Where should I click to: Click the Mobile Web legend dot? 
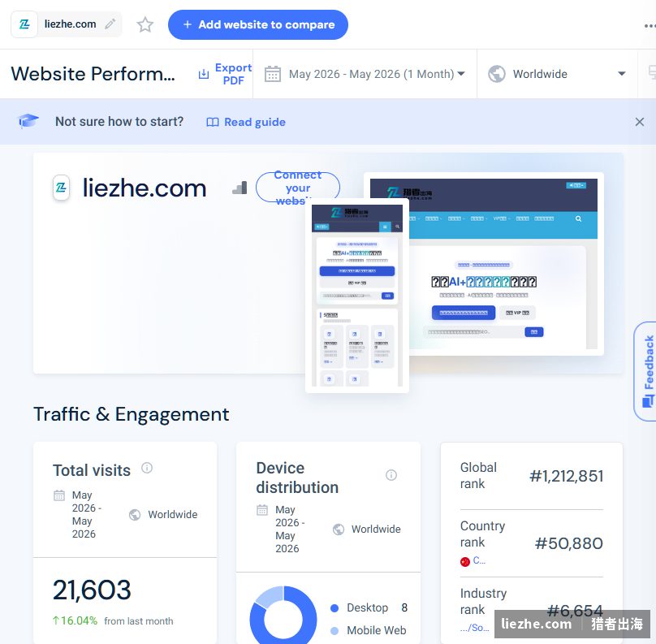coord(334,631)
